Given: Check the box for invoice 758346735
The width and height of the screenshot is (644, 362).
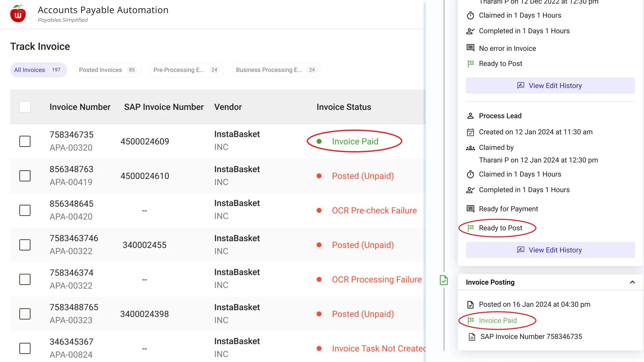Looking at the screenshot, I should click(x=25, y=141).
